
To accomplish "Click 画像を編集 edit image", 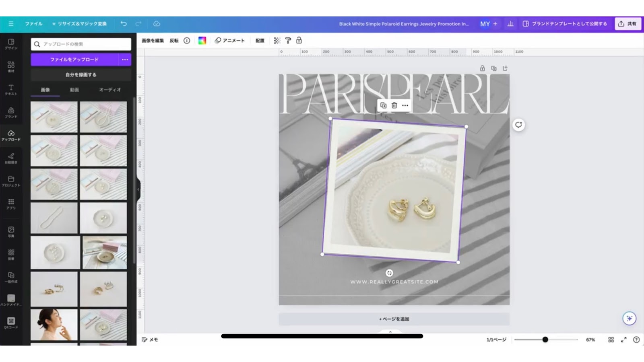I will 153,41.
